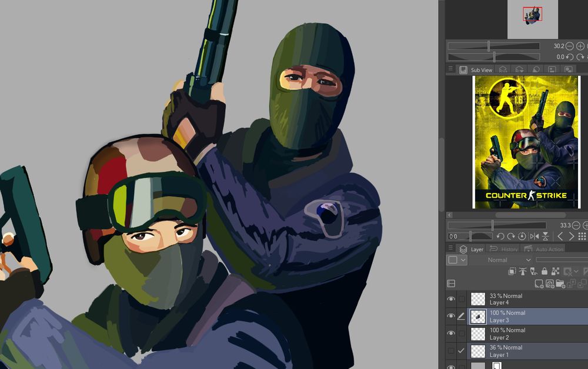Tick Layer 4 multi-select checkbox

point(462,299)
